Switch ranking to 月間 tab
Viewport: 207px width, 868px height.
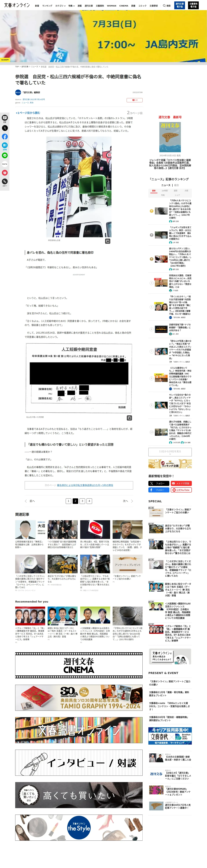[186, 191]
